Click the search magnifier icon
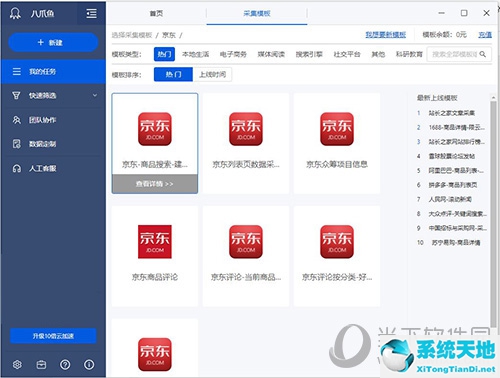The height and width of the screenshot is (378, 500). click(483, 54)
